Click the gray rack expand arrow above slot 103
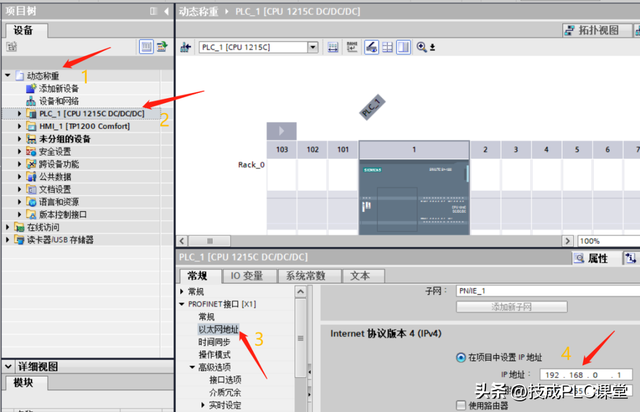Image resolution: width=640 pixels, height=412 pixels. coord(282,131)
